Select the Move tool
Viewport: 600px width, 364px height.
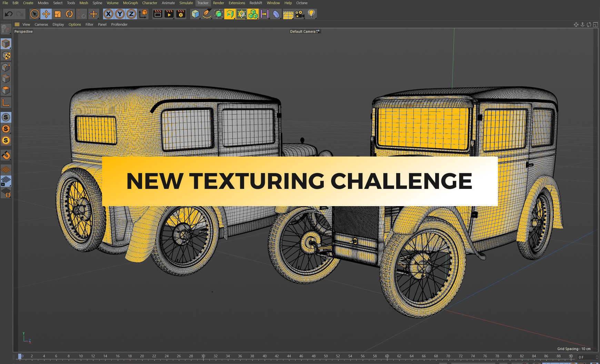(46, 14)
